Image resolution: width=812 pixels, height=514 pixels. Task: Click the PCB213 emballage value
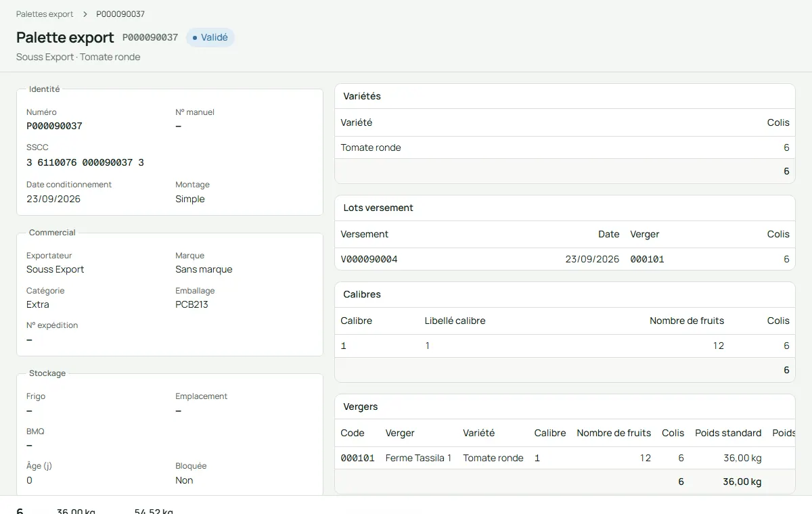[x=191, y=304]
